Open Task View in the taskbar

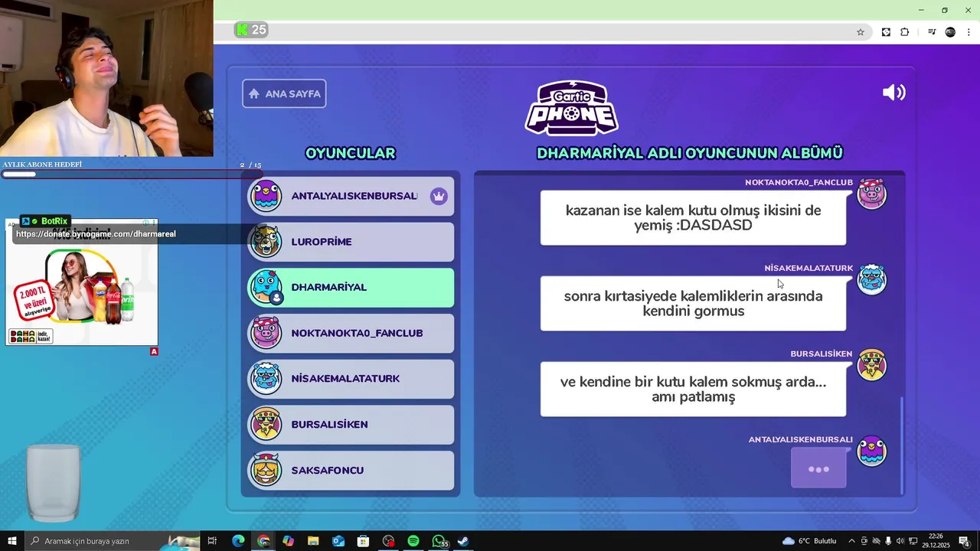212,541
